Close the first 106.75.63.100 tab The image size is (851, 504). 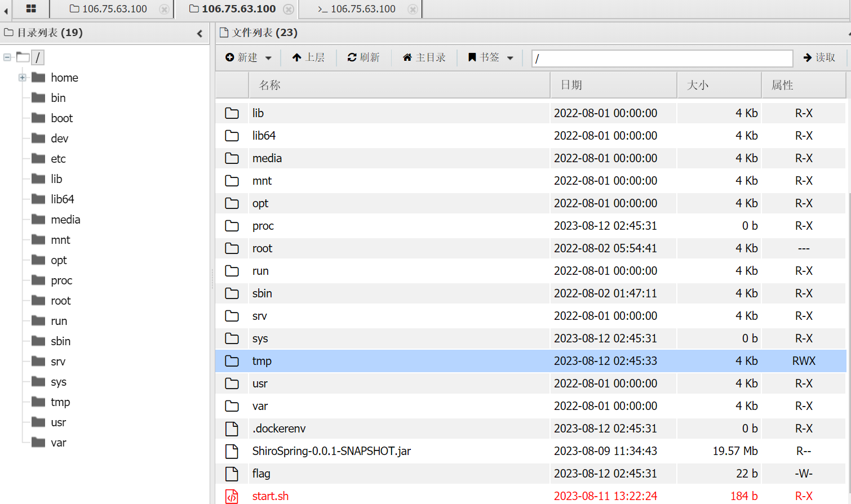[x=164, y=9]
